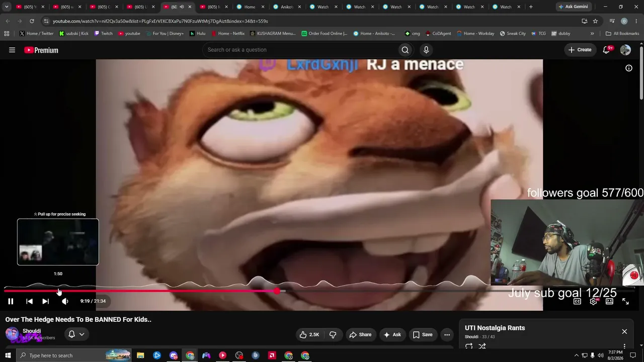The height and width of the screenshot is (362, 644).
Task: Enter fullscreen video mode
Action: click(625, 301)
